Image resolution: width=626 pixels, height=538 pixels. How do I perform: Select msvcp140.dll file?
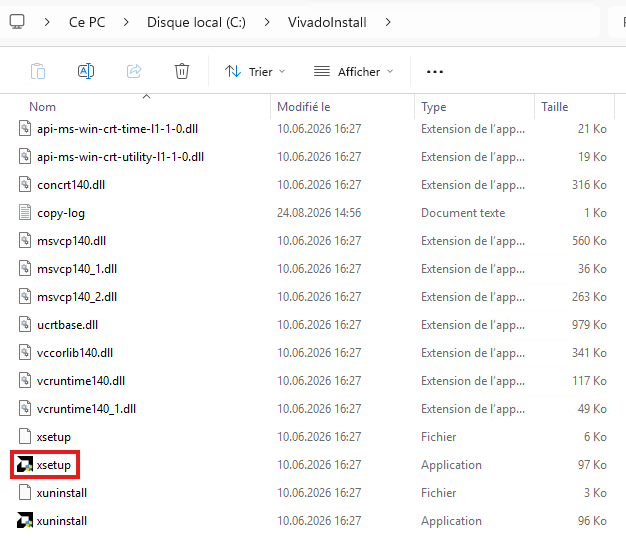(71, 241)
